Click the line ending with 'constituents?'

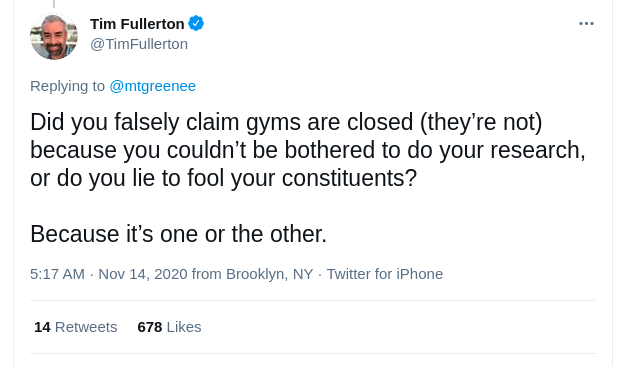(224, 178)
